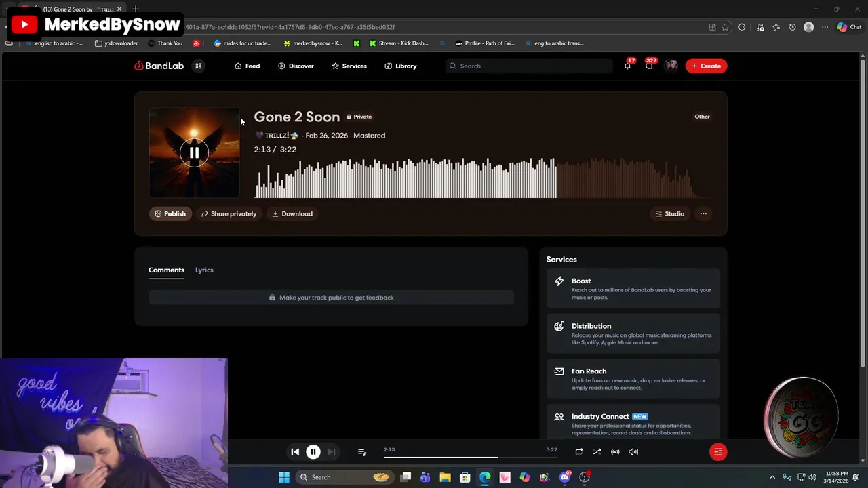Click the taskbar clock showing 10:58 PM
Viewport: 868px width, 488px height.
point(837,477)
